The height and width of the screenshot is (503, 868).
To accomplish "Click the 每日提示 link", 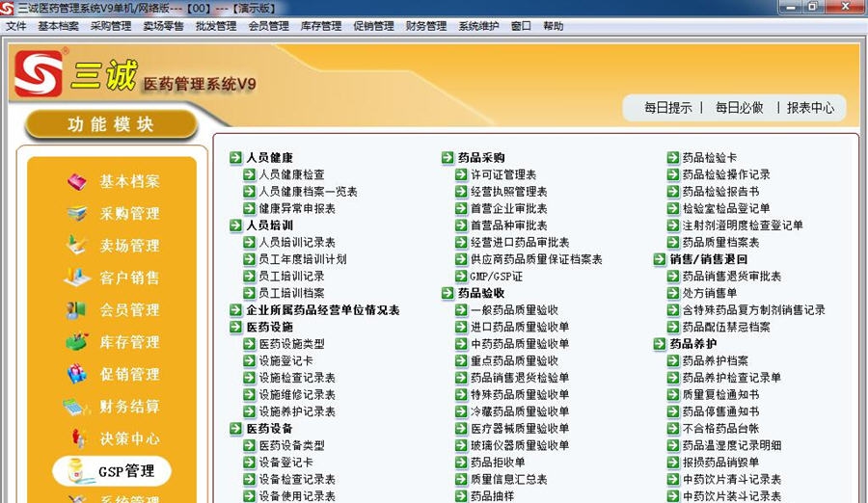I will point(667,107).
